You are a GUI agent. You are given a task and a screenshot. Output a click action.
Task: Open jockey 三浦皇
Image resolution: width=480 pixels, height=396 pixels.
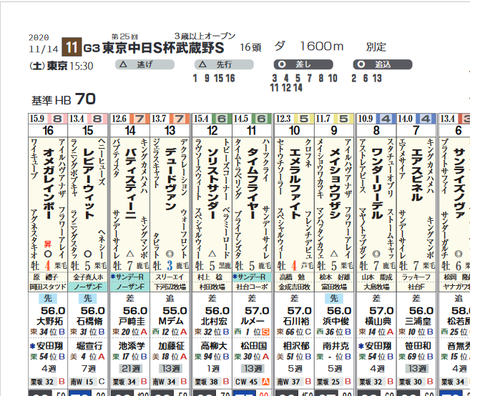pyautogui.click(x=418, y=321)
